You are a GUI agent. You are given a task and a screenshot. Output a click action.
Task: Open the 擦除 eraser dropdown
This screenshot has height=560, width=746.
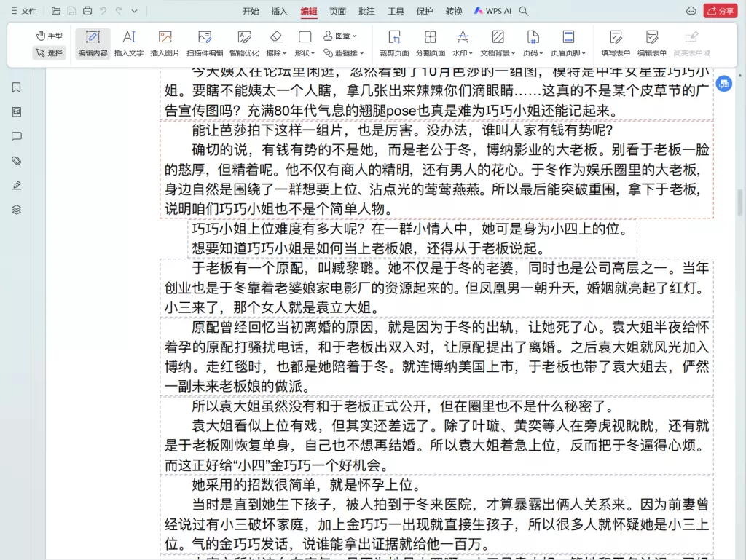coord(276,44)
